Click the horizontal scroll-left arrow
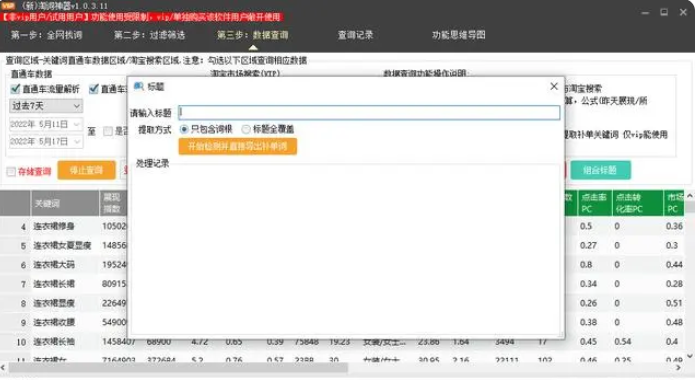Screen dimensions: 695x380 pyautogui.click(x=3, y=368)
